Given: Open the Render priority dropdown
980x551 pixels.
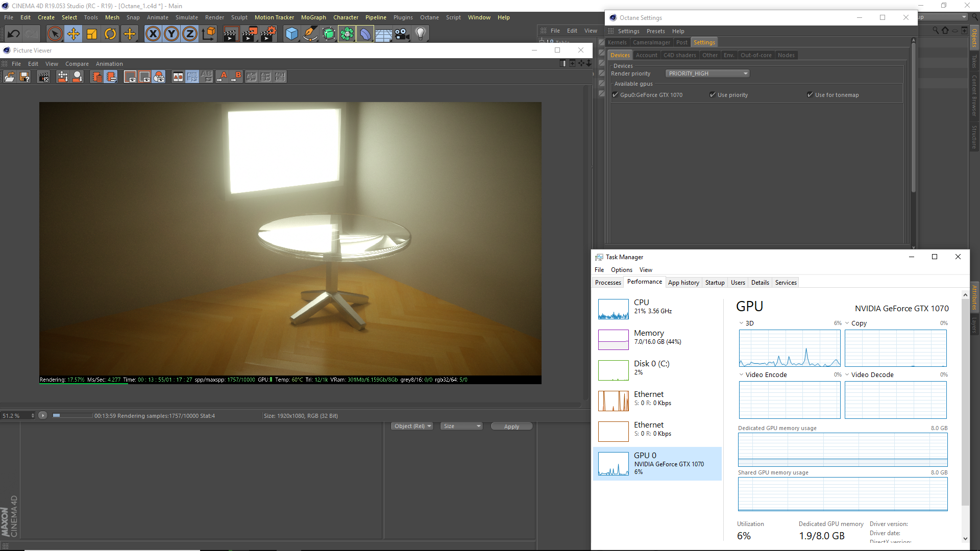Looking at the screenshot, I should click(x=707, y=73).
